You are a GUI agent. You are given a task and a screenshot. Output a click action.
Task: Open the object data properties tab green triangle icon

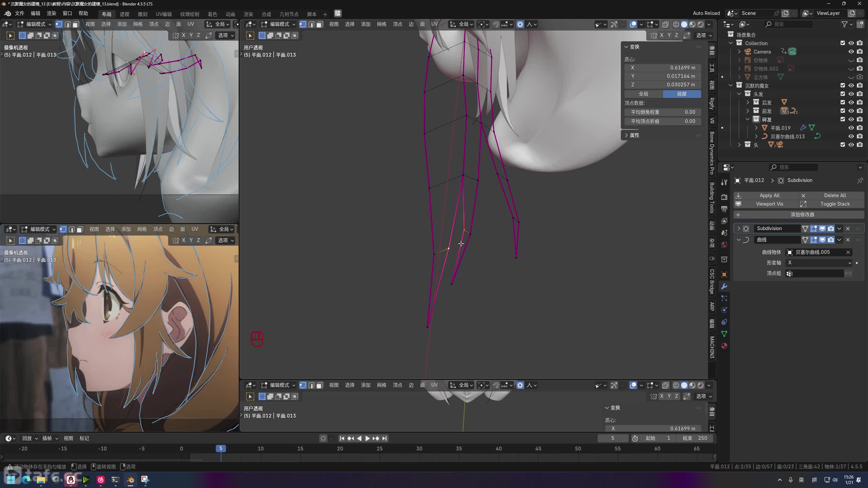pos(724,334)
